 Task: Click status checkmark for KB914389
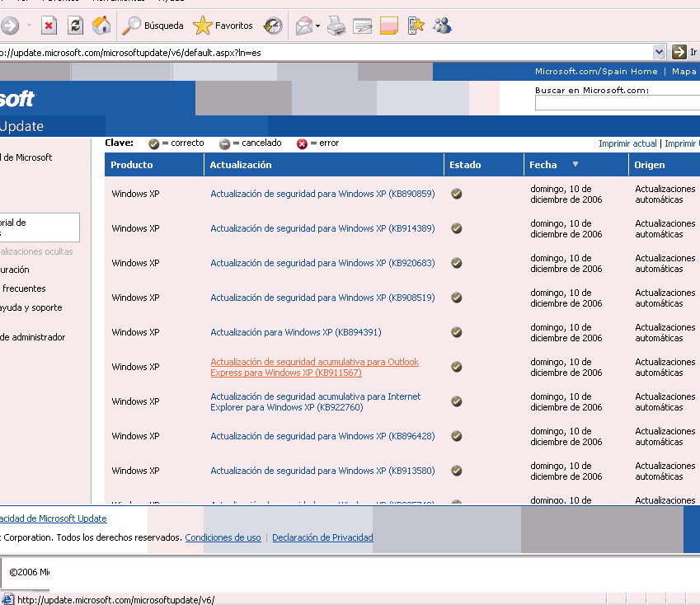(x=456, y=228)
